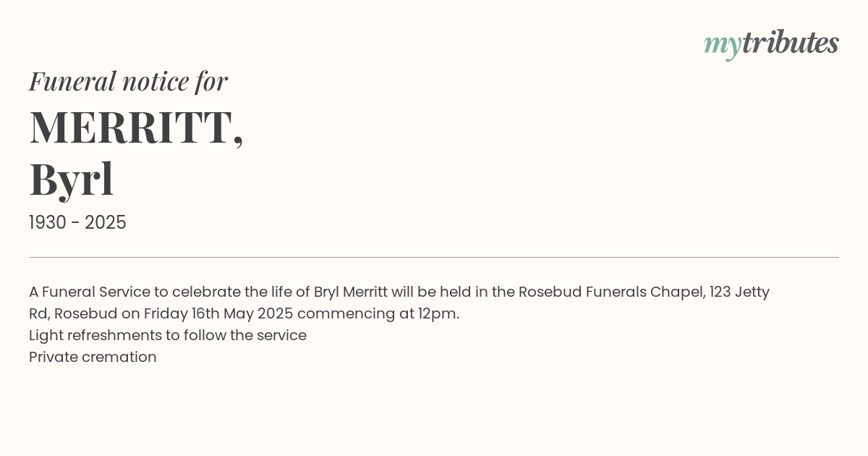Click "A Funeral Service" opening words

88,292
